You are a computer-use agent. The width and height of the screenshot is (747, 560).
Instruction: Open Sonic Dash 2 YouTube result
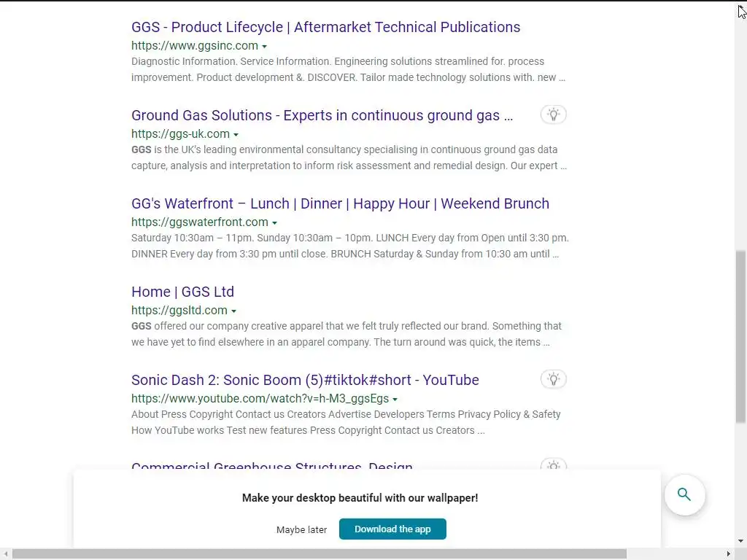click(305, 380)
